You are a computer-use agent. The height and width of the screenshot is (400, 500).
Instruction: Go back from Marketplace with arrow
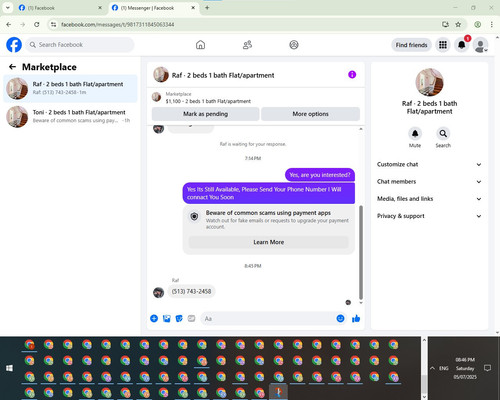point(12,67)
